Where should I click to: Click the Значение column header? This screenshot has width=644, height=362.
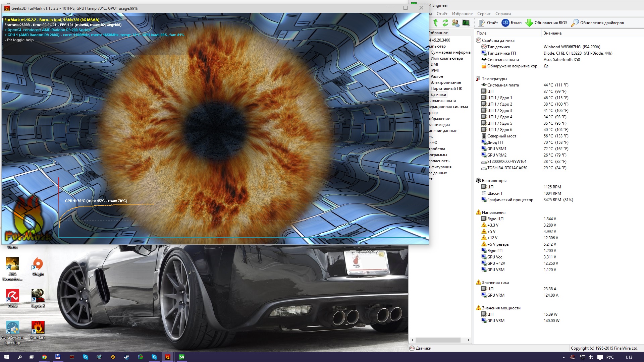click(x=552, y=33)
